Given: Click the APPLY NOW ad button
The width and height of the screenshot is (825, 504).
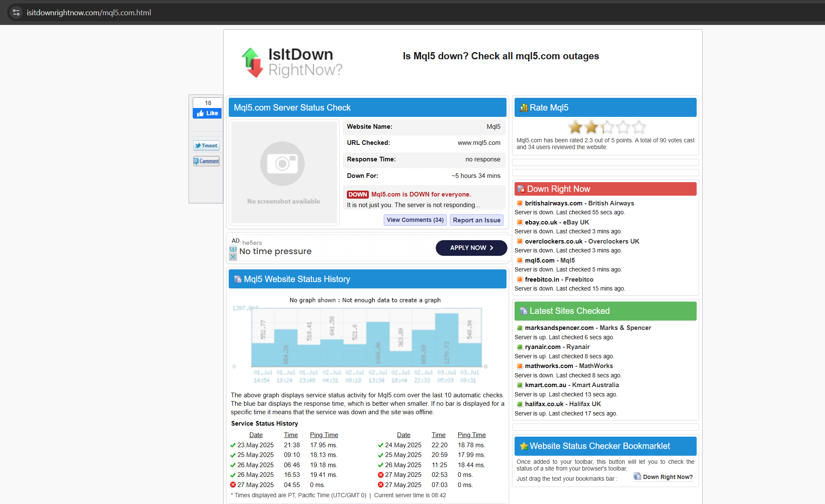Looking at the screenshot, I should pos(471,248).
